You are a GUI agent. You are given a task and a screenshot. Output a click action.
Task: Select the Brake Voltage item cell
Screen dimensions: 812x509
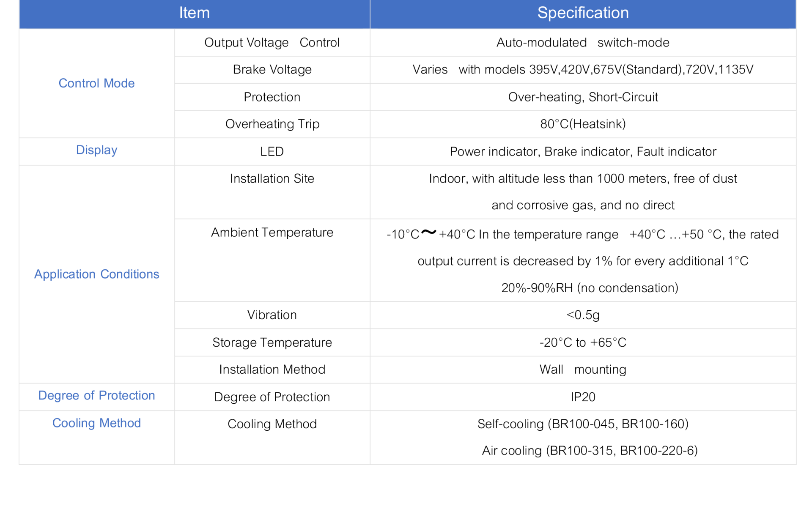point(272,69)
